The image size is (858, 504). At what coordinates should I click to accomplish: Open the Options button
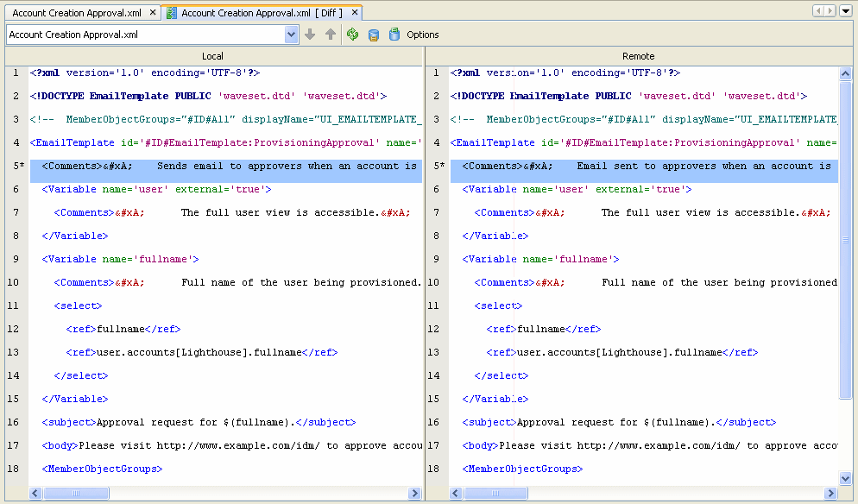[x=422, y=35]
